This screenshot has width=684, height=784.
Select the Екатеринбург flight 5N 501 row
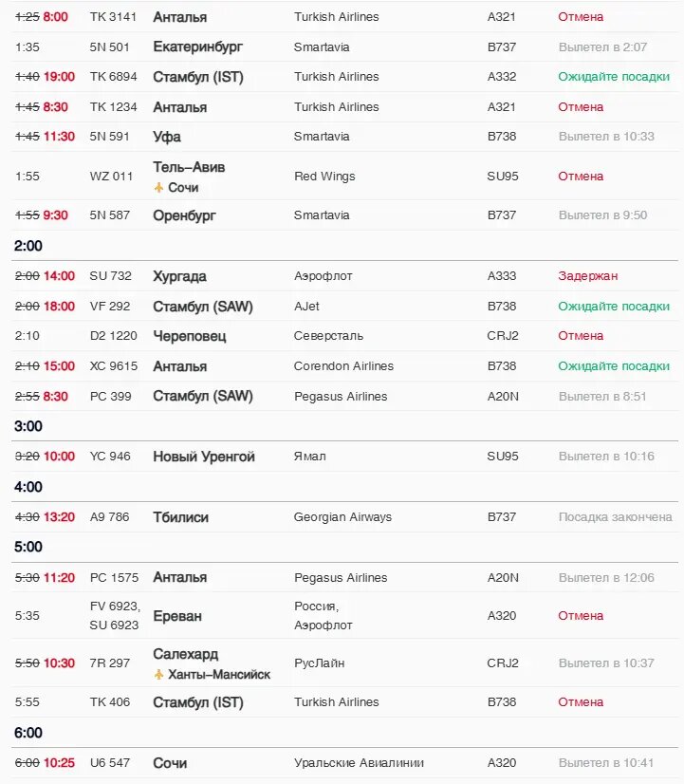click(344, 47)
